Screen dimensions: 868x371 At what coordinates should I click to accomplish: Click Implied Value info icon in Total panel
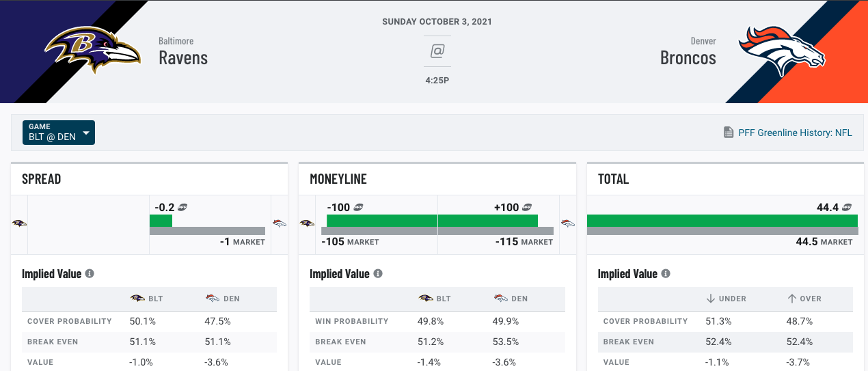(x=666, y=273)
